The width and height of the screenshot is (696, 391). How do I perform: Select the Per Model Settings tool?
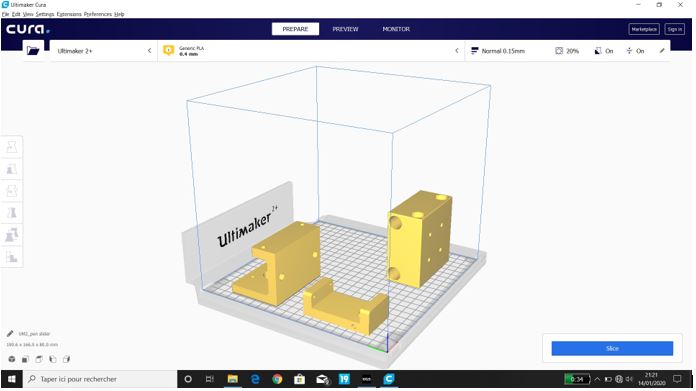[12, 235]
